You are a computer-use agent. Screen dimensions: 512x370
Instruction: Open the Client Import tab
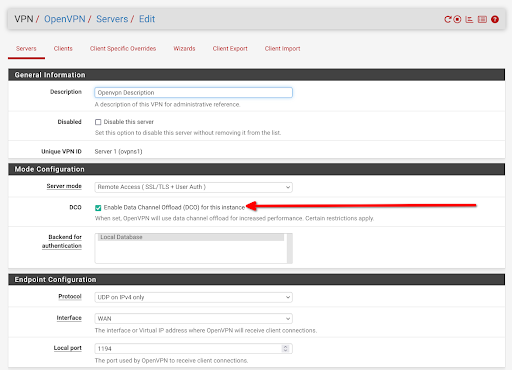(x=282, y=49)
